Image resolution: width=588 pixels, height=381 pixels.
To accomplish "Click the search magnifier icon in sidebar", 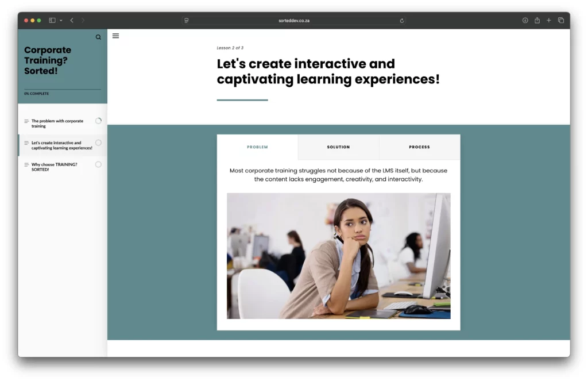I will click(98, 37).
